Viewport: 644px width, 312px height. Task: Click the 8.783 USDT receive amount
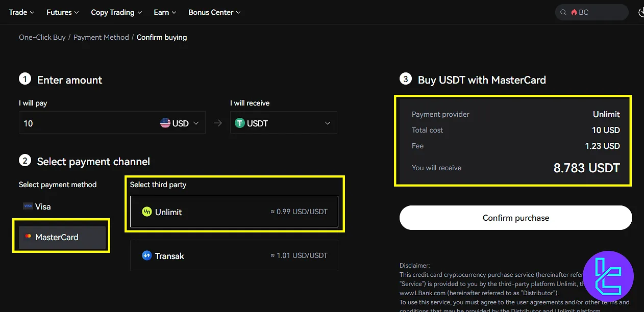point(587,168)
